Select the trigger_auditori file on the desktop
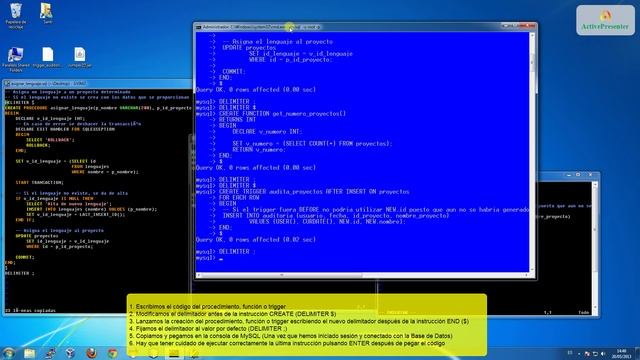This screenshot has width=640, height=360. click(48, 58)
